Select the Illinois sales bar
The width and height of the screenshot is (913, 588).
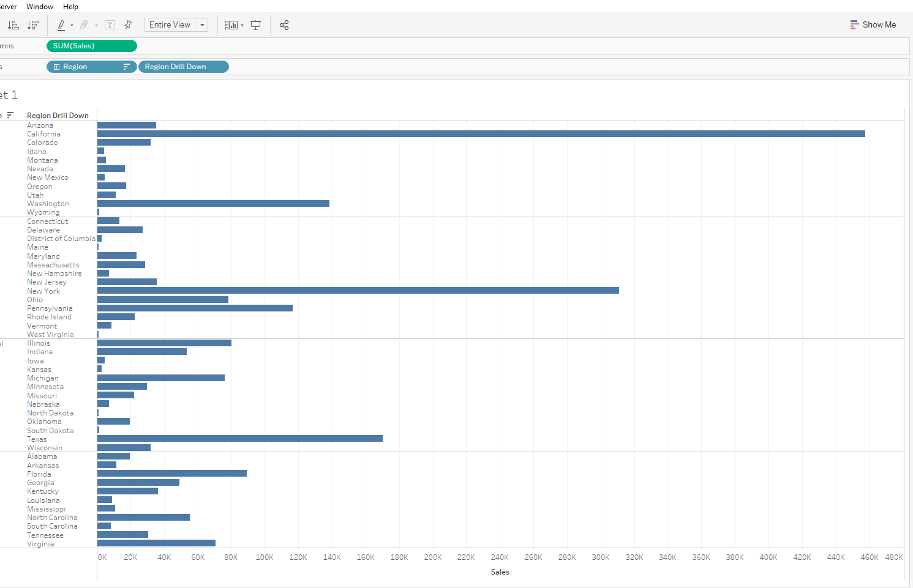[x=164, y=343]
